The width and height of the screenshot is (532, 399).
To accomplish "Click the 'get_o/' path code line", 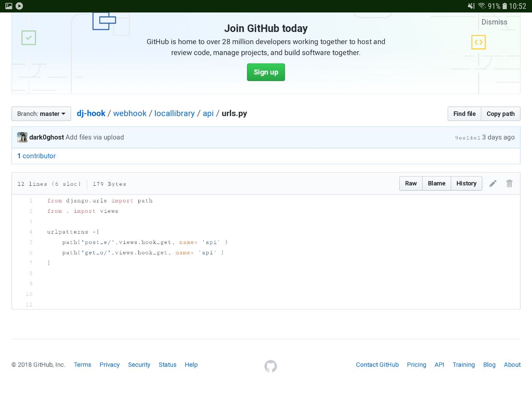I will 143,253.
